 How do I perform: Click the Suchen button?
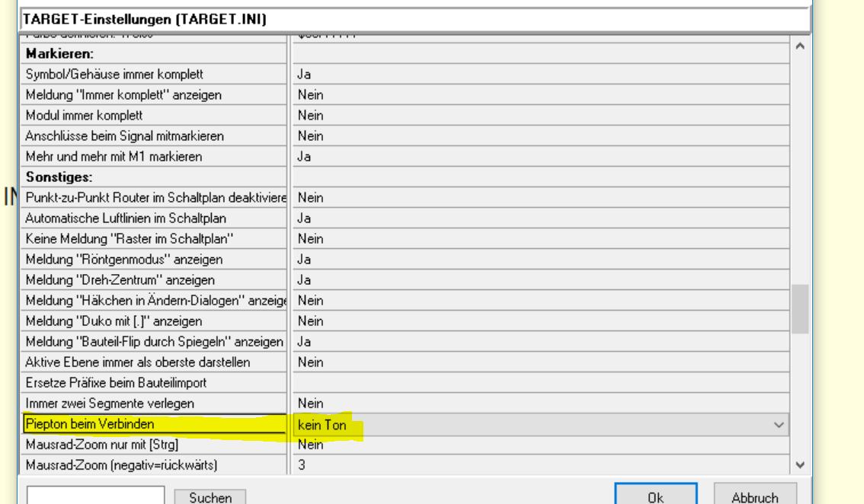pos(210,497)
